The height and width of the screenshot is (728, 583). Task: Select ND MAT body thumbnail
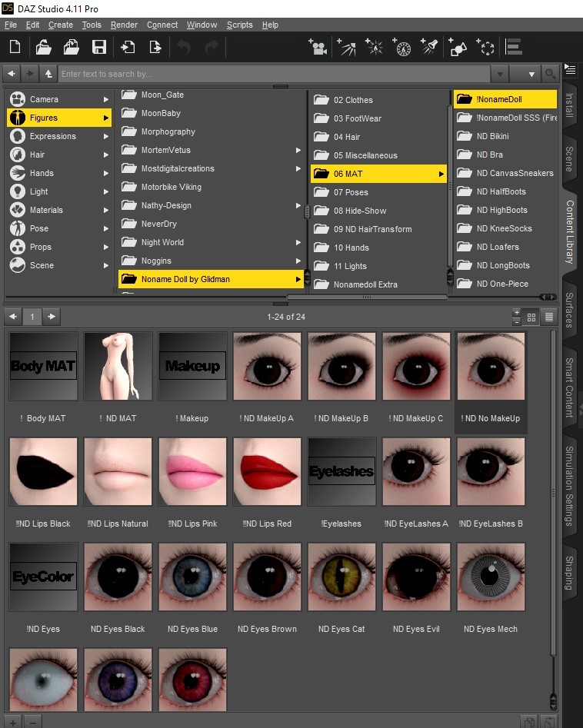coord(118,367)
